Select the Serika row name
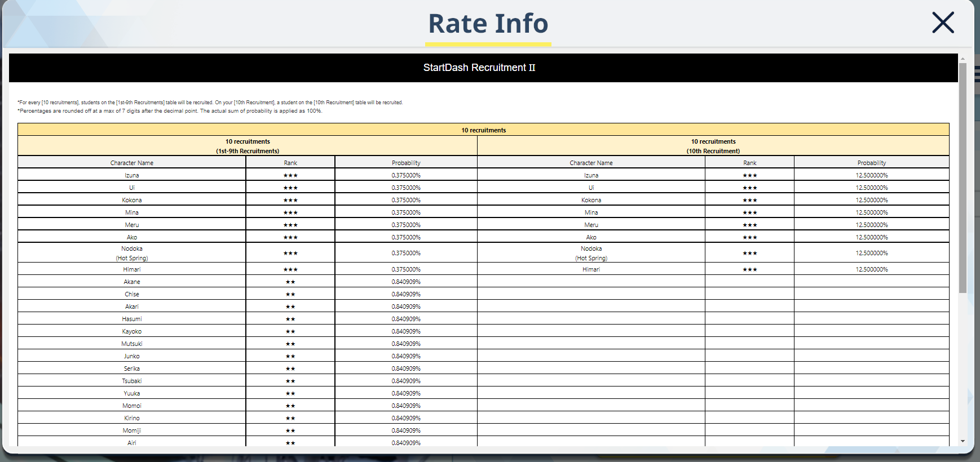This screenshot has height=462, width=980. (x=132, y=368)
